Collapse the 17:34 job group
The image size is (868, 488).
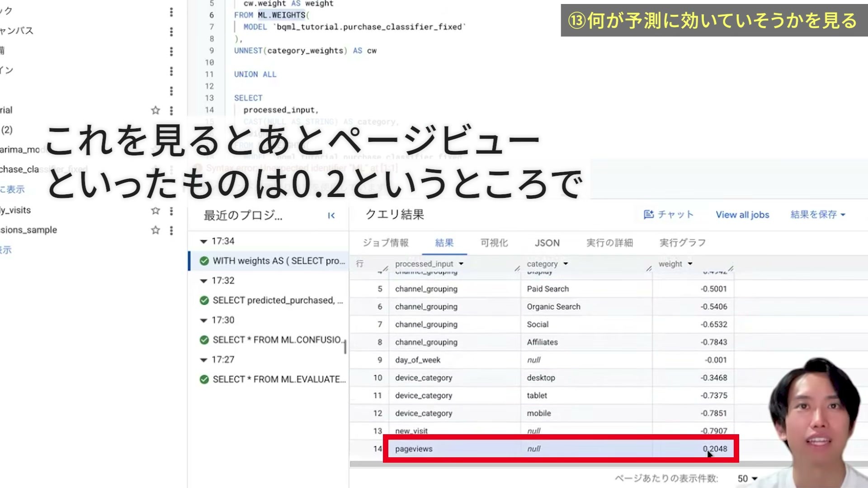pyautogui.click(x=203, y=241)
